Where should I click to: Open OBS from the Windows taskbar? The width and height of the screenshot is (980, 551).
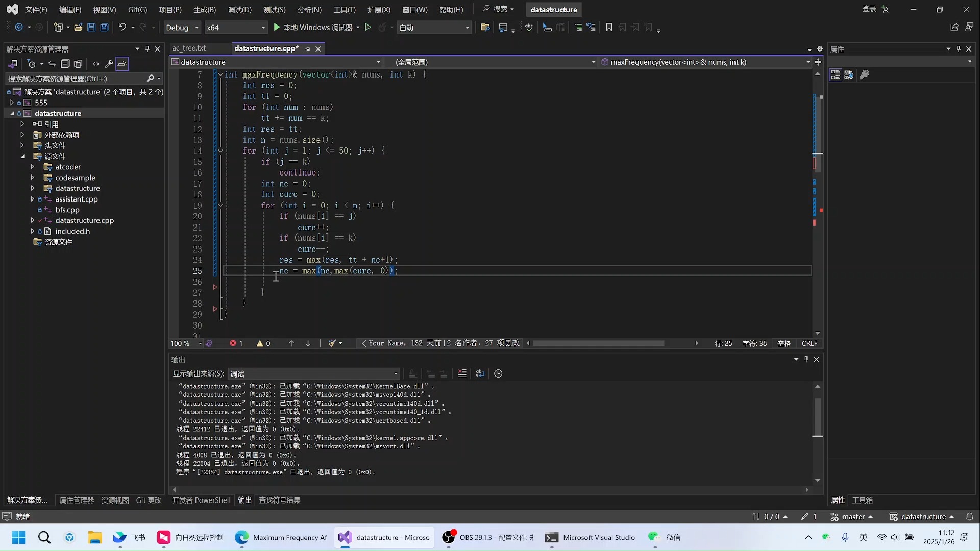pyautogui.click(x=488, y=537)
